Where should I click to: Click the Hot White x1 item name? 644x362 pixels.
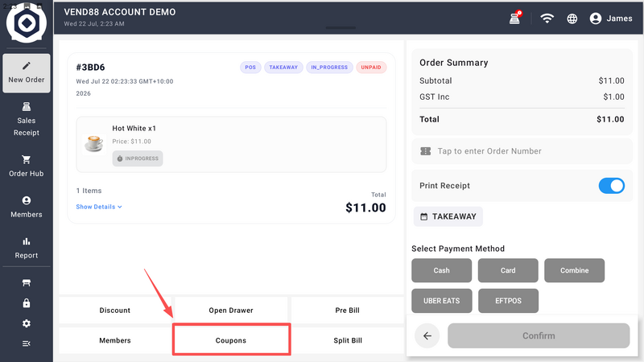tap(134, 129)
